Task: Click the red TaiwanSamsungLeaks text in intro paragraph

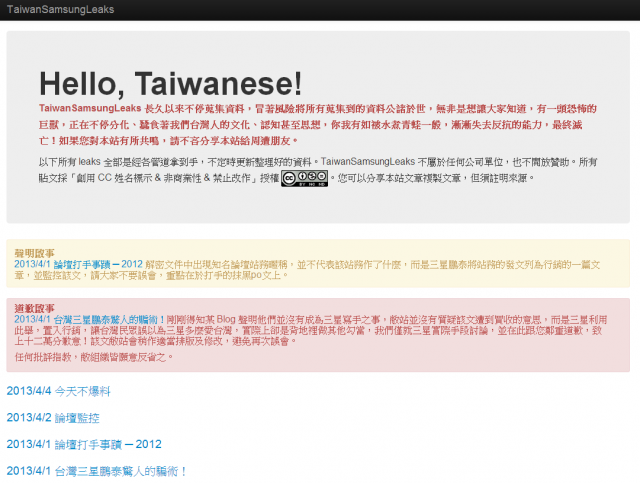Action: click(x=90, y=108)
